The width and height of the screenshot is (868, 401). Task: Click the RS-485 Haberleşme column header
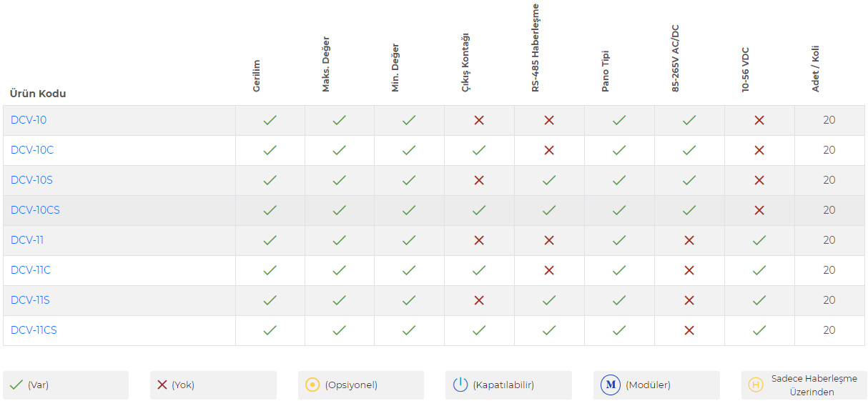click(x=535, y=48)
